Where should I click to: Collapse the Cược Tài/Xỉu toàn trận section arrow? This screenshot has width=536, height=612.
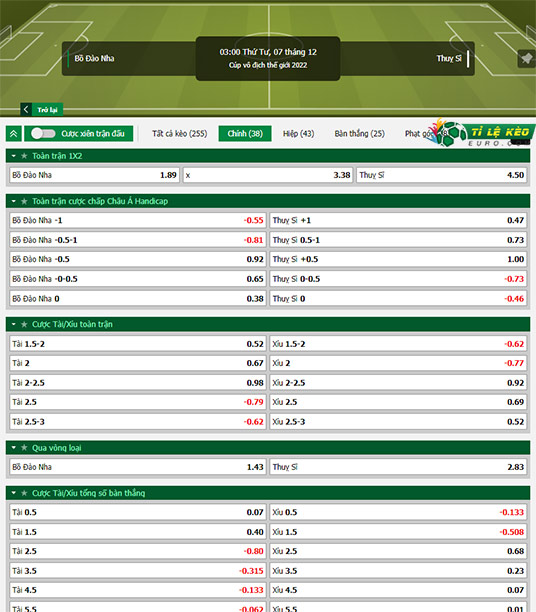pyautogui.click(x=14, y=324)
